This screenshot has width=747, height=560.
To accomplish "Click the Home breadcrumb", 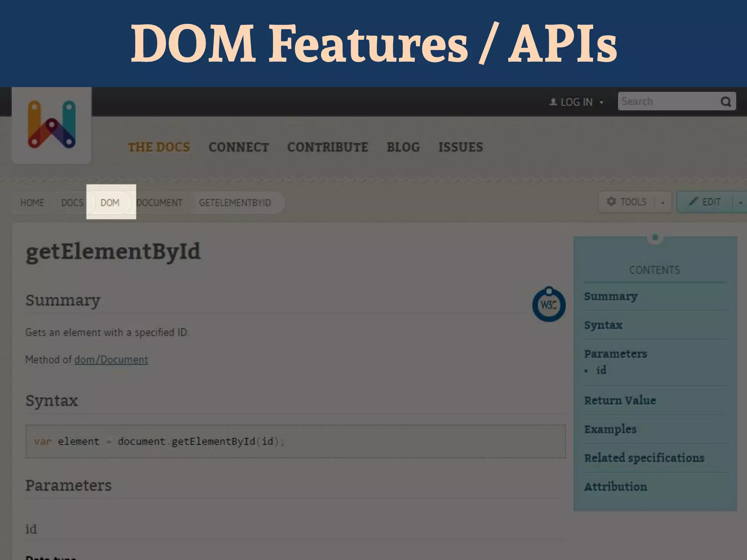I will 32,203.
